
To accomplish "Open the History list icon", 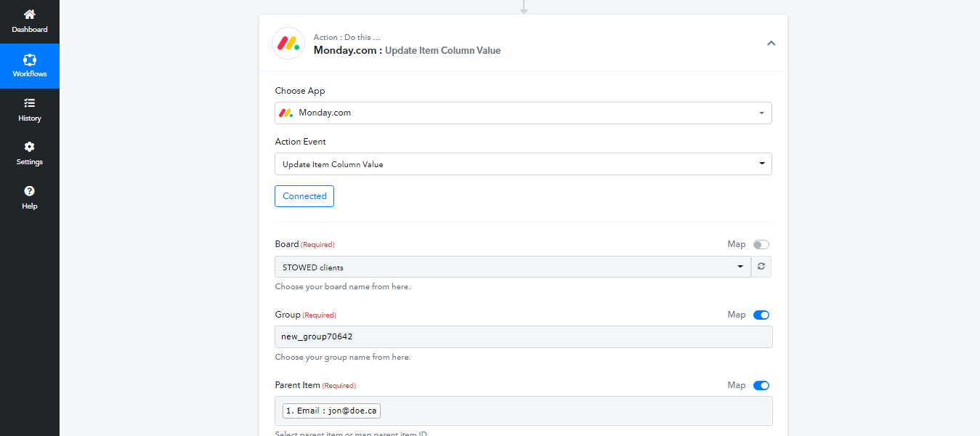I will tap(30, 103).
